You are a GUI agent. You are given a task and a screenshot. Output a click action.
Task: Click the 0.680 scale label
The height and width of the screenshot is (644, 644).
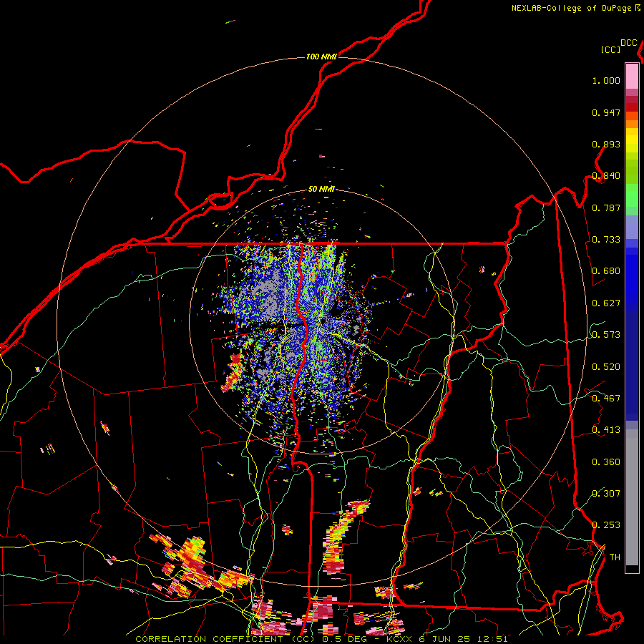606,271
